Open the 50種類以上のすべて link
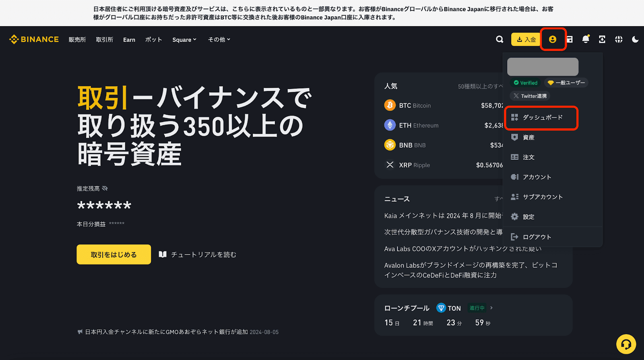 (481, 86)
